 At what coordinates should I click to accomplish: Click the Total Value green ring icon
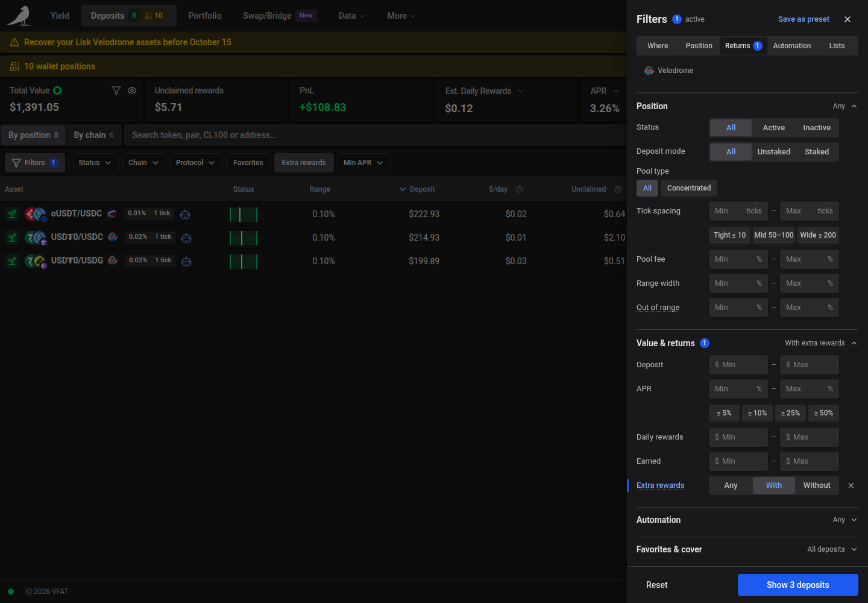tap(57, 90)
